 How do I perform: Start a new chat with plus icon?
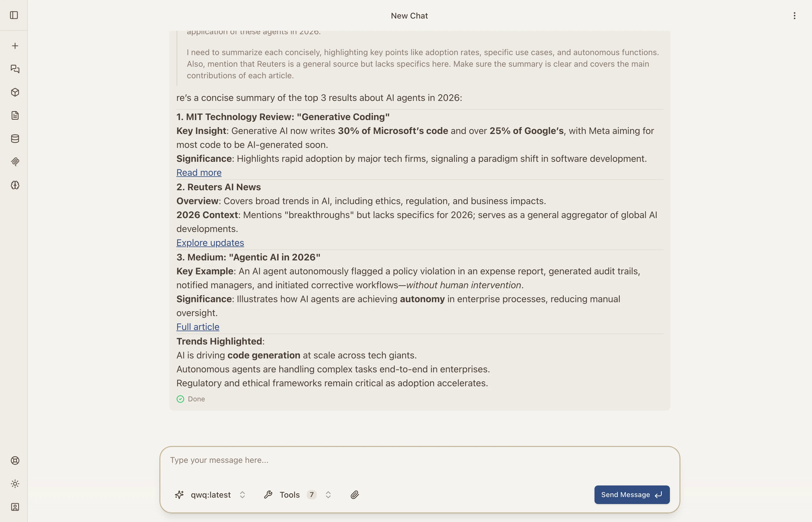pyautogui.click(x=15, y=46)
